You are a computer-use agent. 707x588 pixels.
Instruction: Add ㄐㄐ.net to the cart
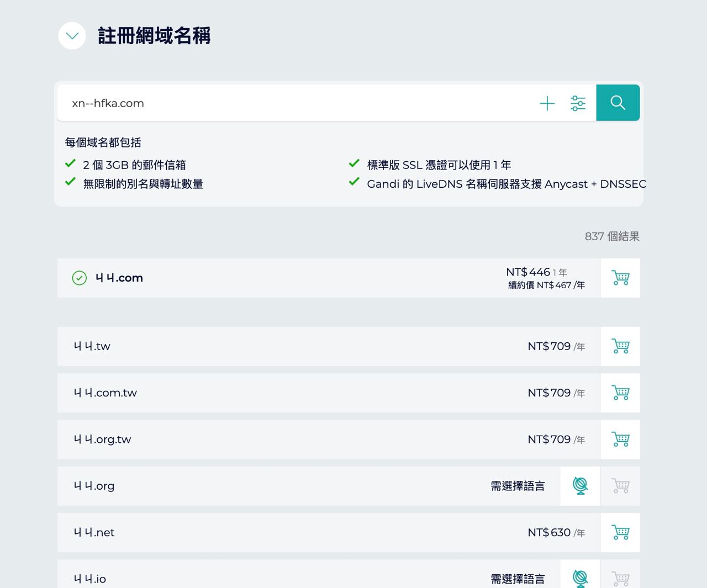[x=620, y=532]
